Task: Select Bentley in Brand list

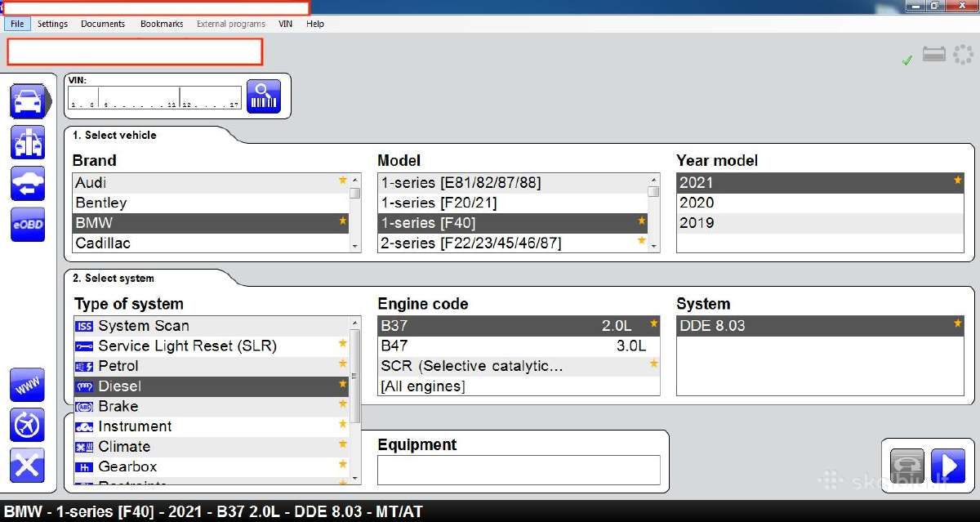Action: [x=211, y=203]
